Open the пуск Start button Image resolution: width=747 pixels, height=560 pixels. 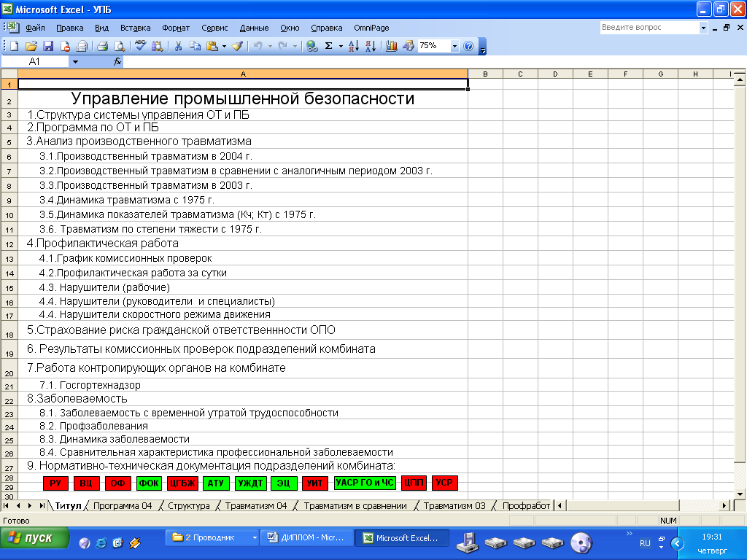pyautogui.click(x=35, y=538)
